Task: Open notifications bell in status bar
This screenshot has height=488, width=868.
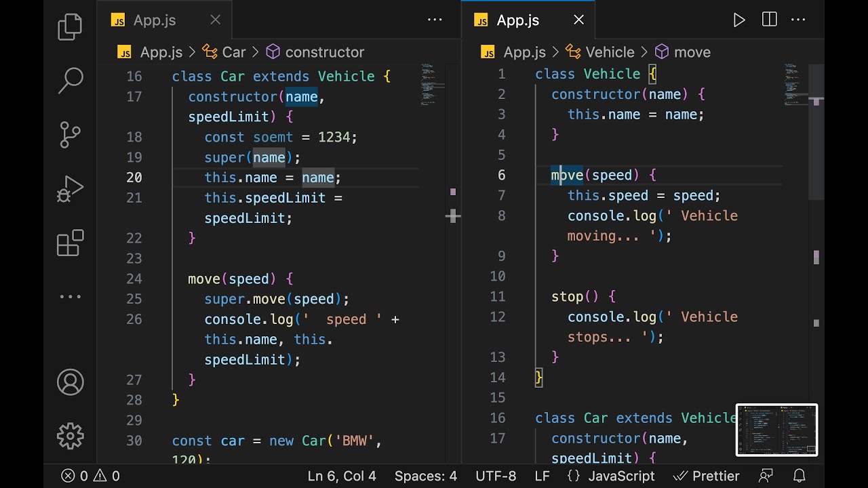Action: [800, 476]
